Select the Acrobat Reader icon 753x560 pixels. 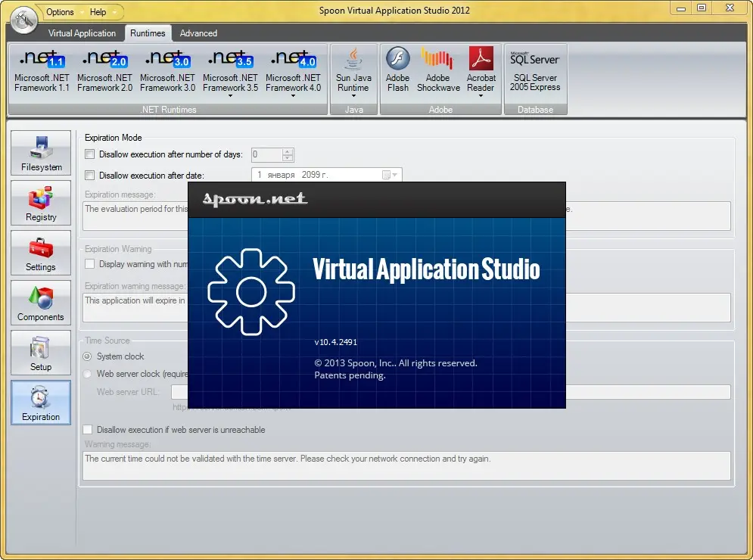481,58
